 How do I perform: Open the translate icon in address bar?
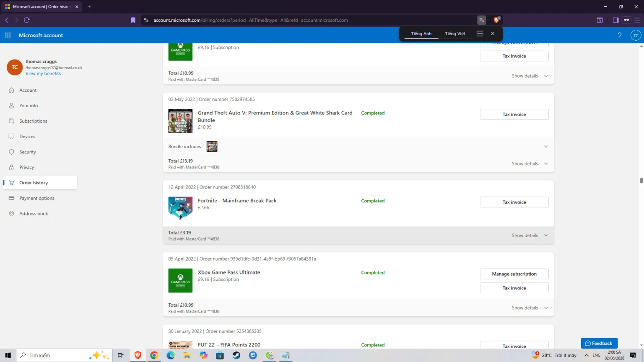click(482, 20)
